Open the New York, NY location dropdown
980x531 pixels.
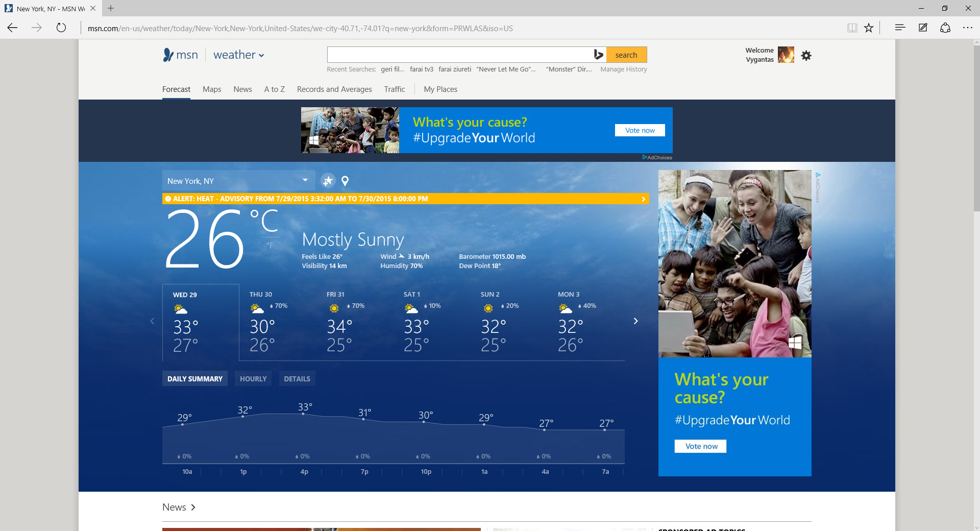pyautogui.click(x=305, y=180)
